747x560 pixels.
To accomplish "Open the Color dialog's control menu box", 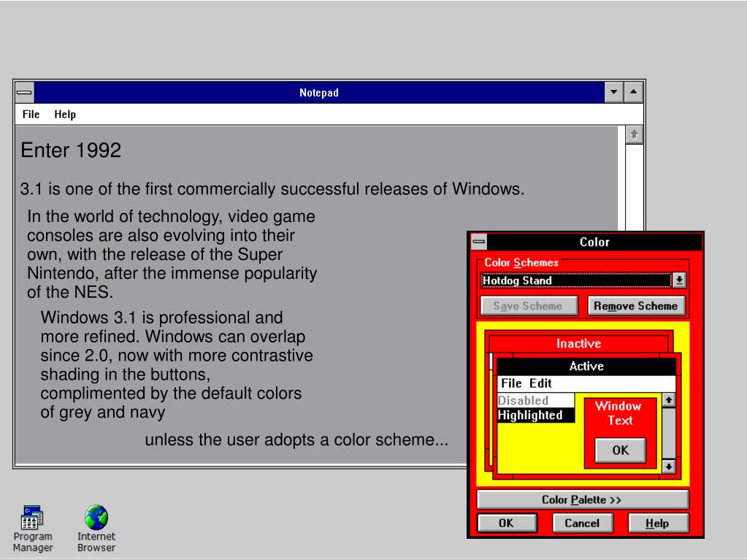I will [479, 242].
